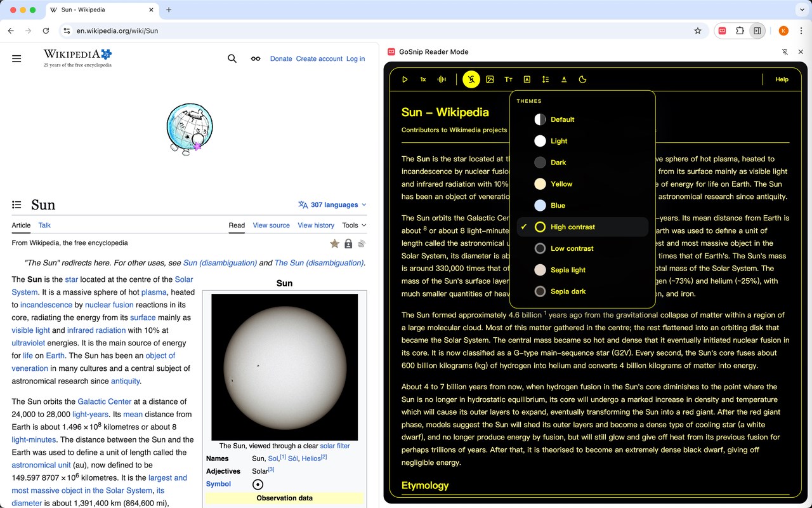Open the line spacing icon
The image size is (812, 508).
[546, 79]
